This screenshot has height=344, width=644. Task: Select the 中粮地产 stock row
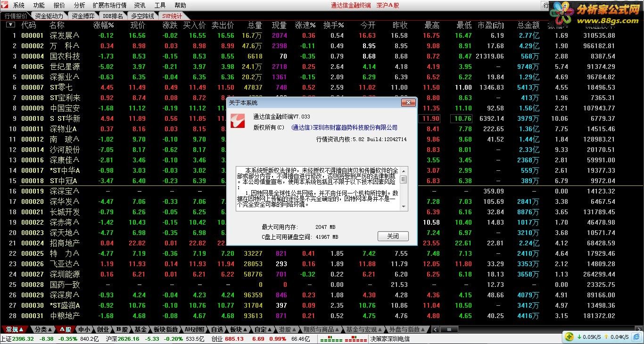click(322, 316)
